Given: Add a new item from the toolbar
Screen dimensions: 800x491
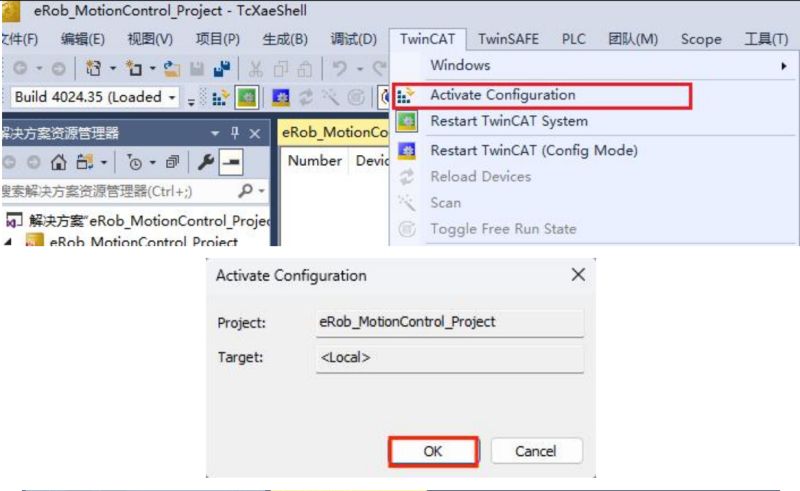Looking at the screenshot, I should [x=134, y=68].
